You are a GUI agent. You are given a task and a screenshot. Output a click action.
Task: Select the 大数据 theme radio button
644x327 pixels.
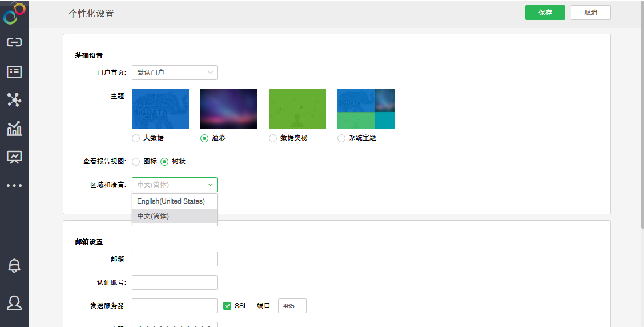[x=136, y=138]
